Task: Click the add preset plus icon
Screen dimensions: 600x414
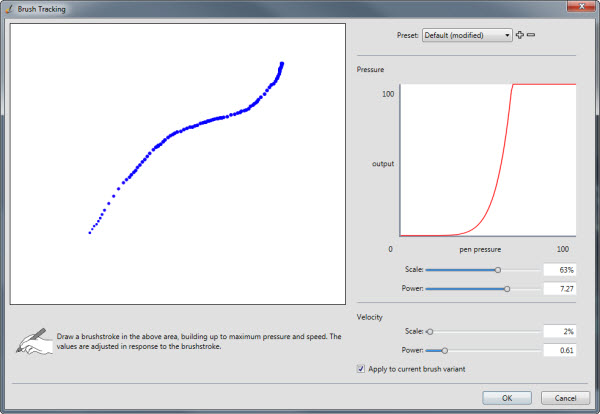Action: (519, 35)
